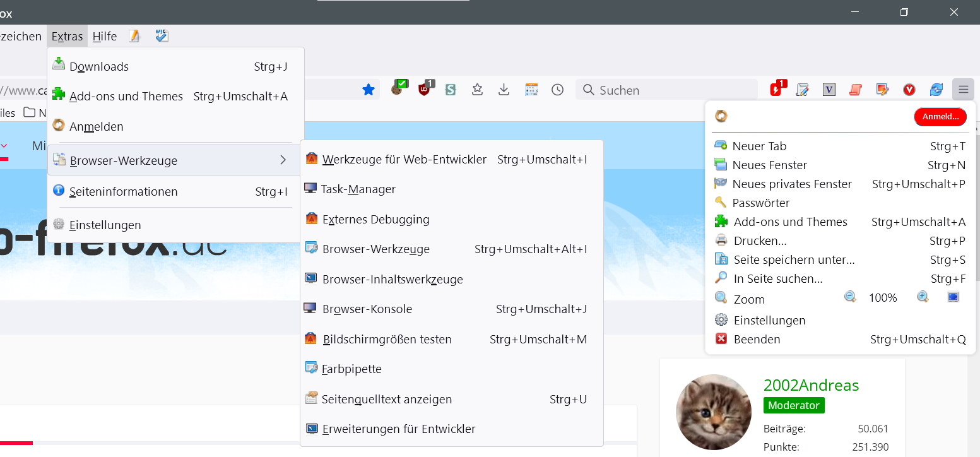Click the calendar icon in the toolbar

pos(531,90)
